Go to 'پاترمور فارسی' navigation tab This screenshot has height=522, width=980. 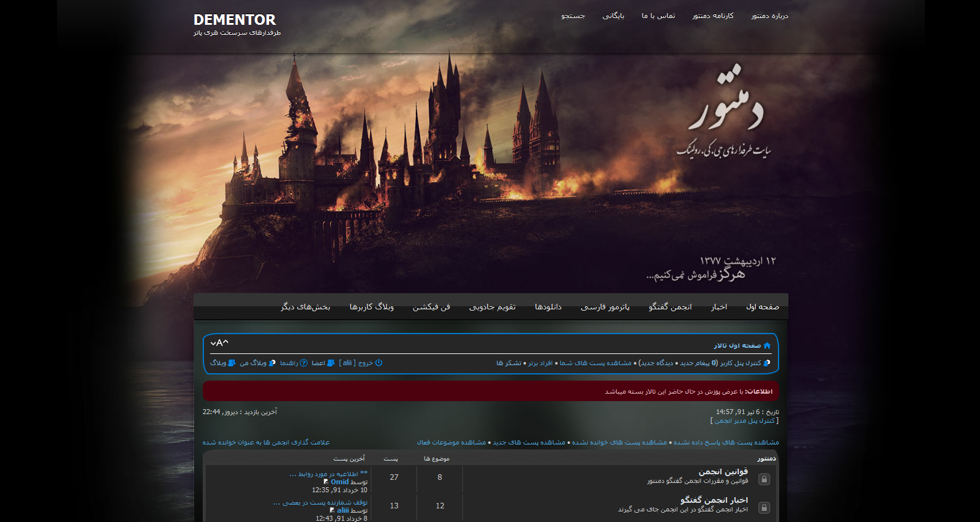[x=605, y=307]
